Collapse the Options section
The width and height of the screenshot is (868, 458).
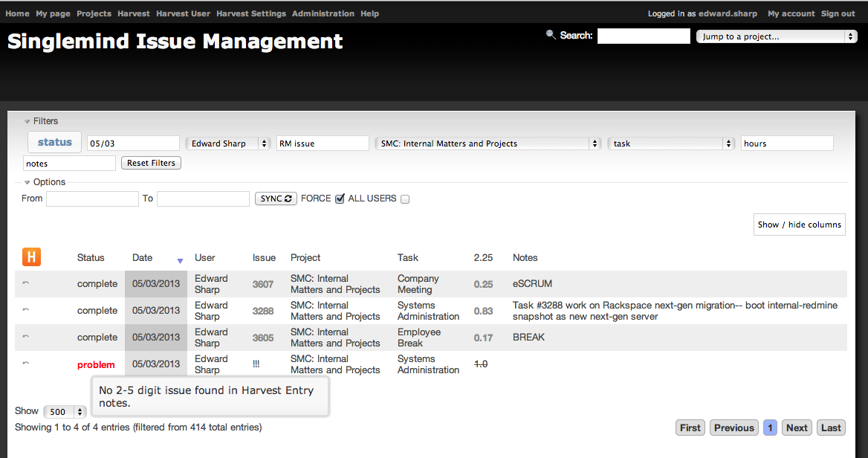pyautogui.click(x=27, y=182)
